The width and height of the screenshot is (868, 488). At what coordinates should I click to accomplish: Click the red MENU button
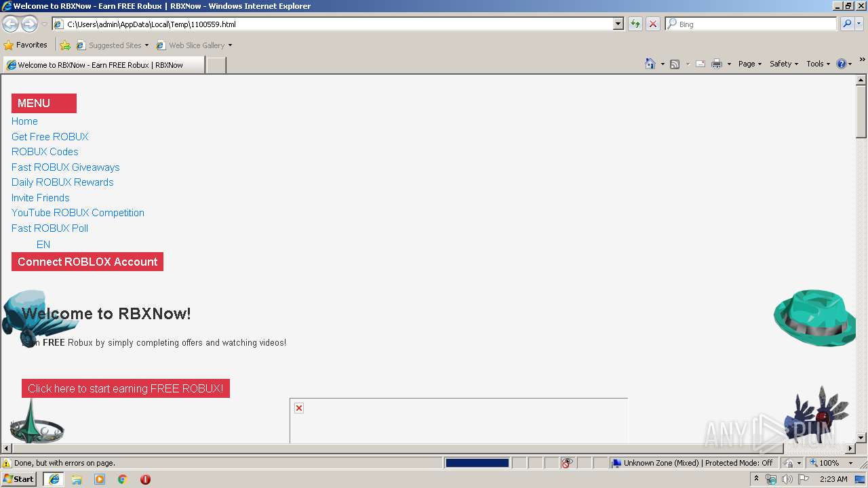pyautogui.click(x=44, y=103)
